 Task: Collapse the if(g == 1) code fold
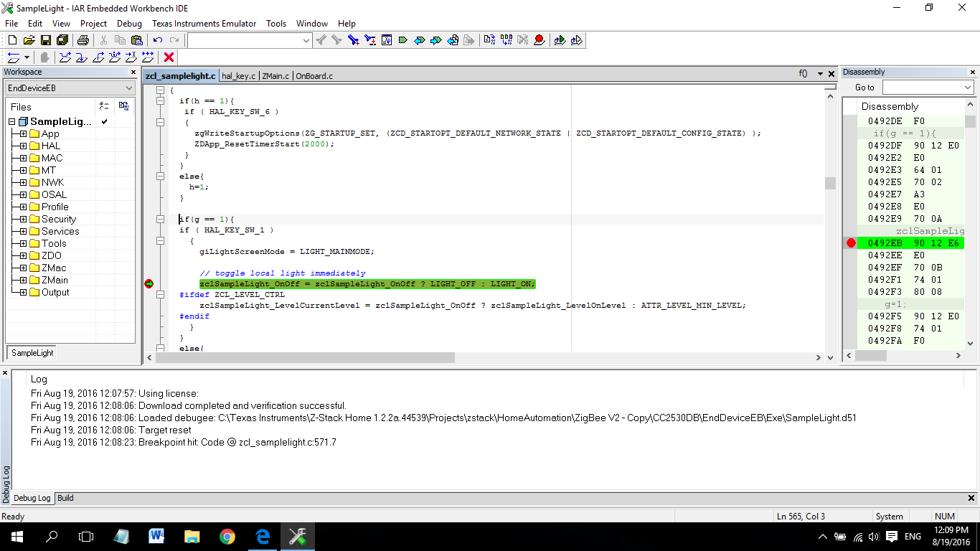[x=159, y=220]
